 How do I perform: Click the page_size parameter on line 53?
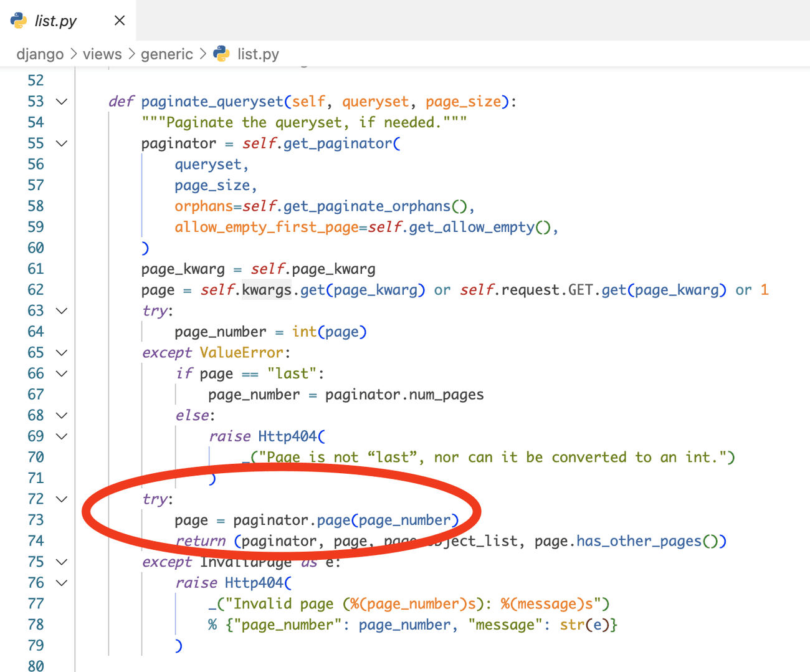(463, 102)
